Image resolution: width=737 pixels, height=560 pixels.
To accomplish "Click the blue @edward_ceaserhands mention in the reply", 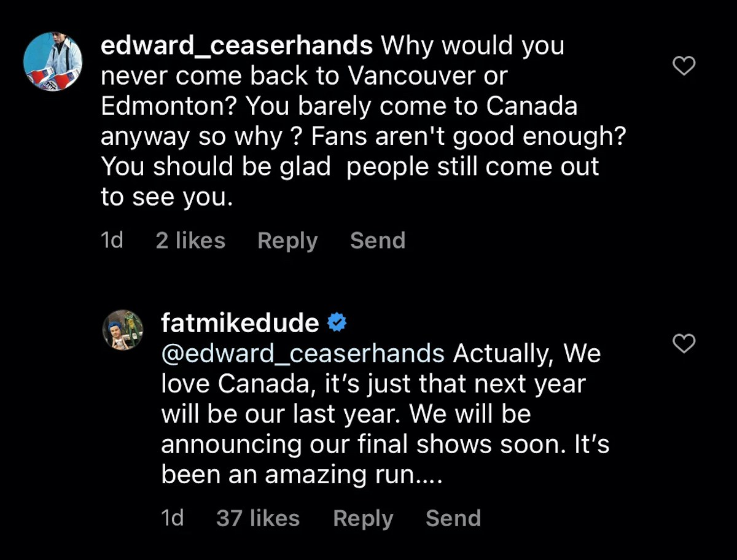I will [x=303, y=354].
